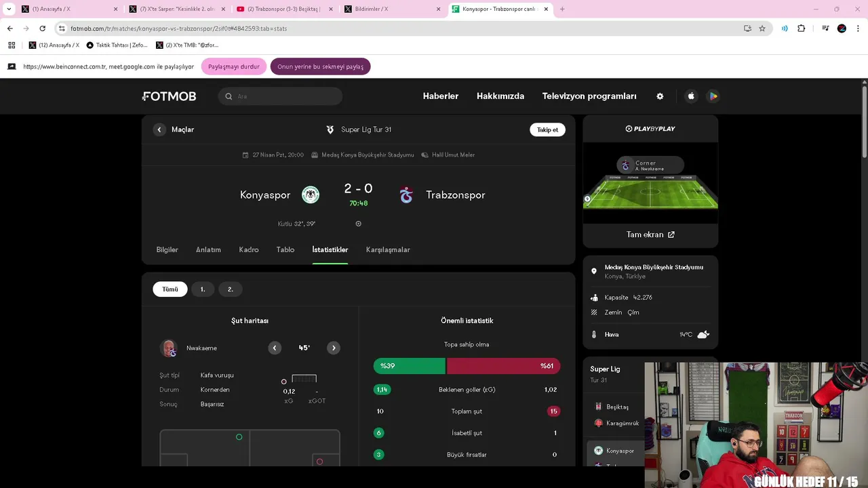Open the Karşılaşmalar tab
This screenshot has height=488, width=868.
pyautogui.click(x=388, y=249)
